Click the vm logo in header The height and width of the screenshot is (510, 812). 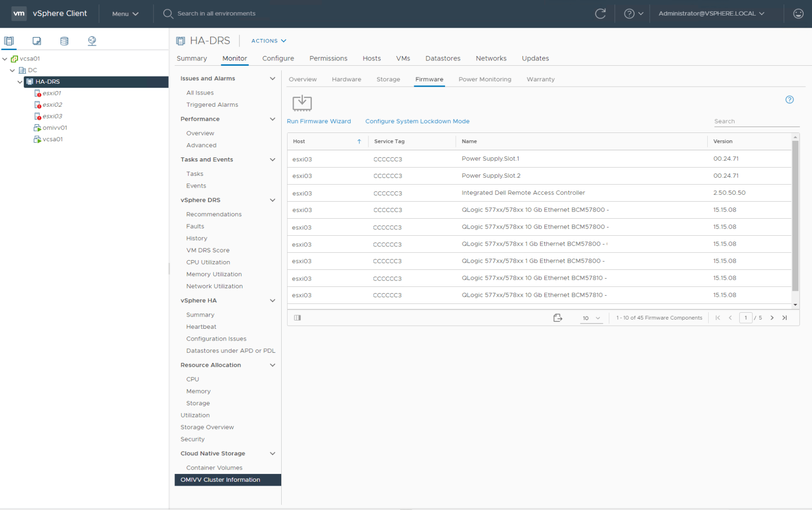coord(19,13)
